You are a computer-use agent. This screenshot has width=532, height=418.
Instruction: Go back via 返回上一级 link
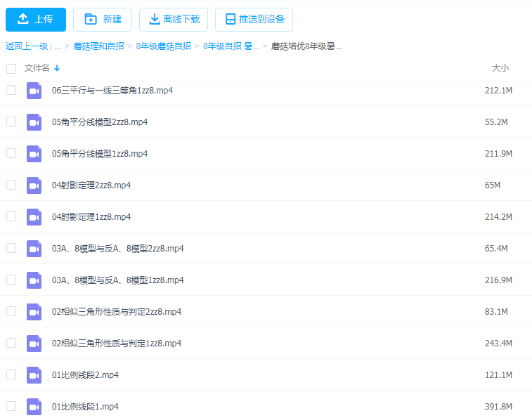(x=27, y=46)
